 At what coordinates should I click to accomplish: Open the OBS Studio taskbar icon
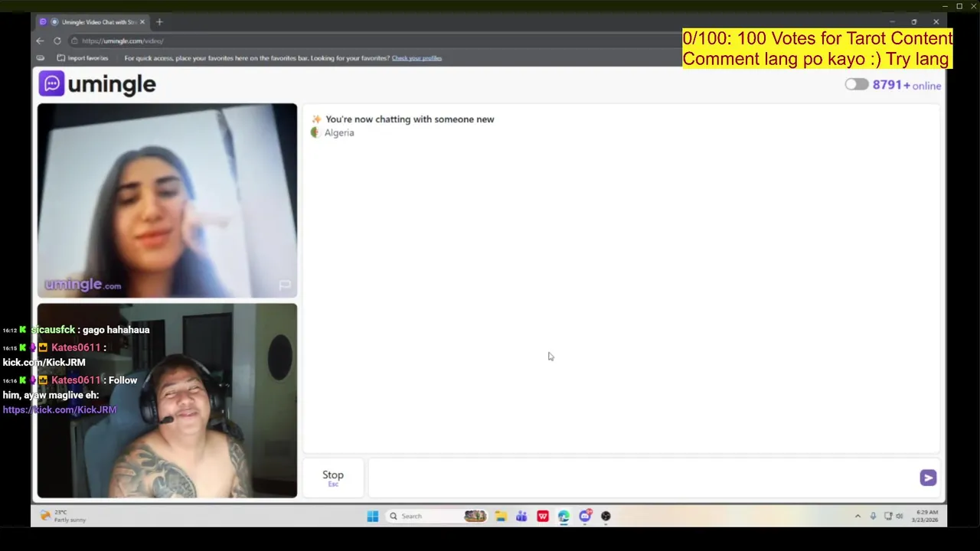(x=606, y=517)
